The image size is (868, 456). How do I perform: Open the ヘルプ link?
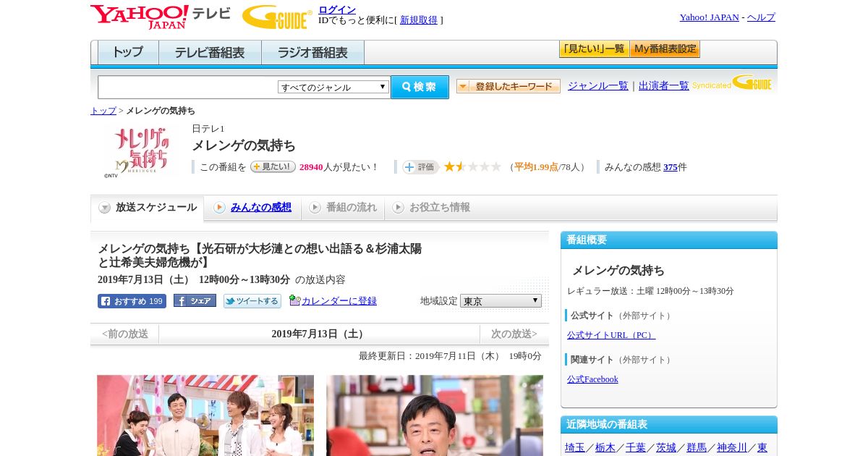[761, 17]
